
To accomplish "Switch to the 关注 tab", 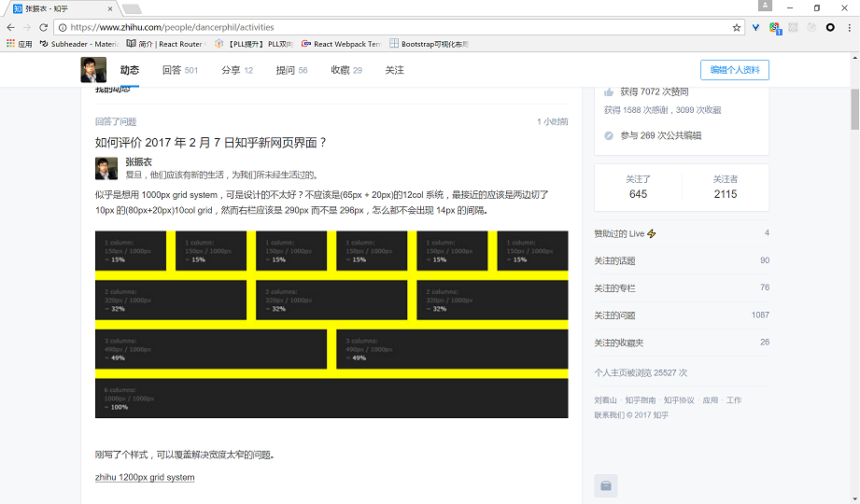I will [394, 70].
